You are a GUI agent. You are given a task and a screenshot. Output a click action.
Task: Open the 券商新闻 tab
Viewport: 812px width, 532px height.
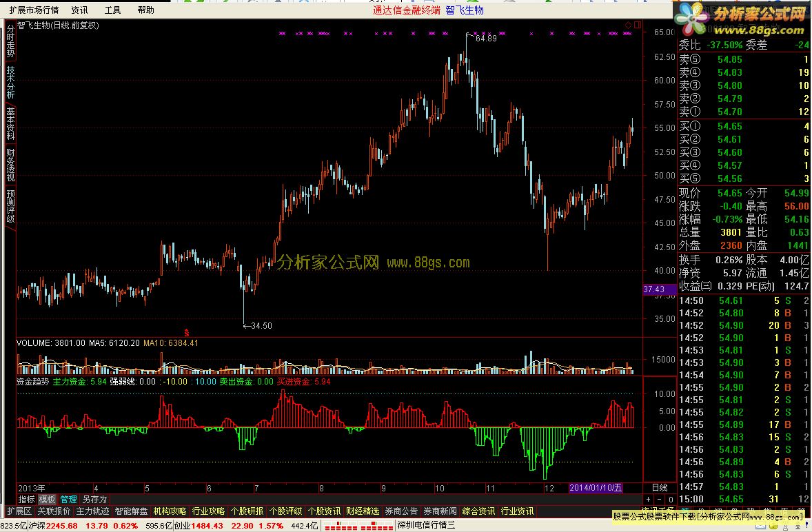[x=440, y=511]
